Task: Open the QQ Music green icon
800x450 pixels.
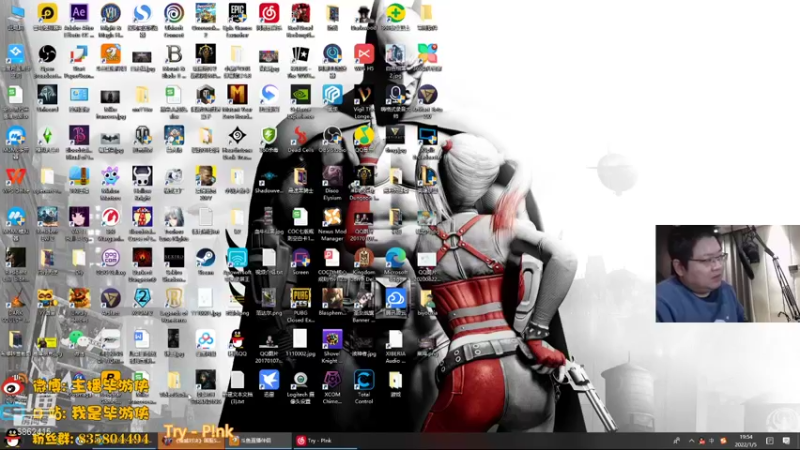Action: click(x=364, y=136)
